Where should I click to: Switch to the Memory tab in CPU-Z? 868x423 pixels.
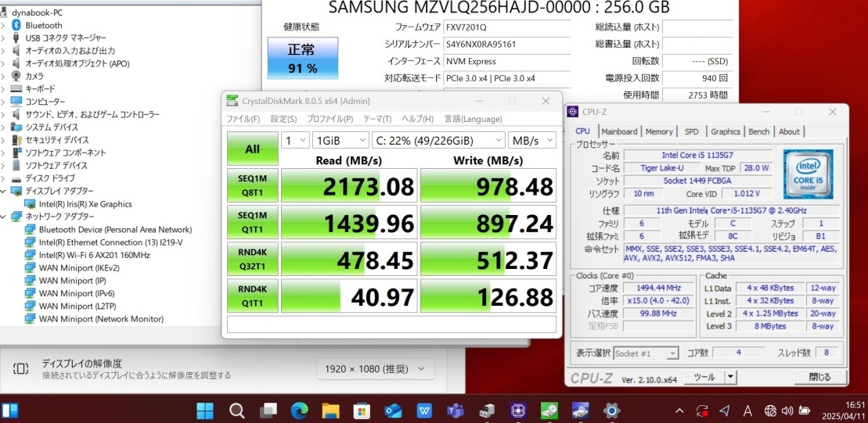[659, 131]
